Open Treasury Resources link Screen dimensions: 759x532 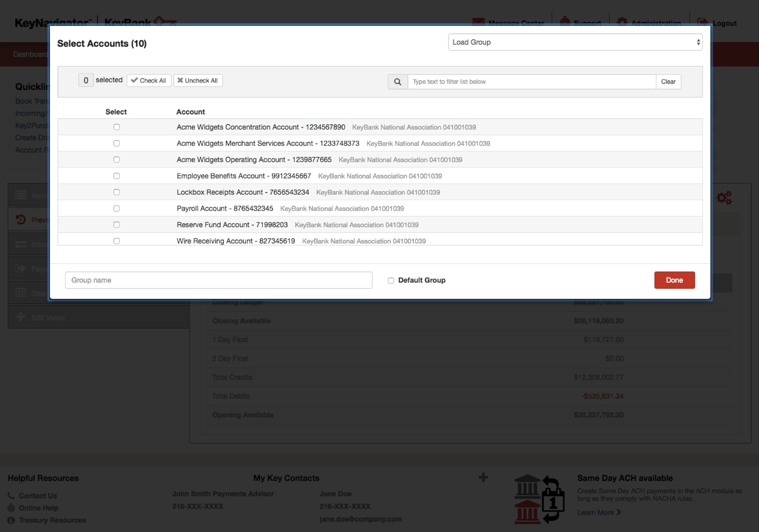(52, 520)
